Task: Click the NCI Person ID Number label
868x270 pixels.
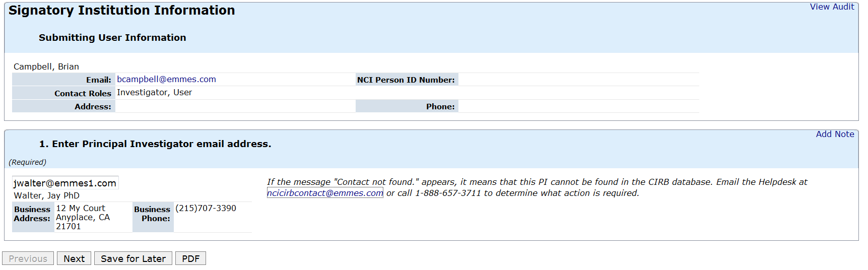Action: click(406, 80)
